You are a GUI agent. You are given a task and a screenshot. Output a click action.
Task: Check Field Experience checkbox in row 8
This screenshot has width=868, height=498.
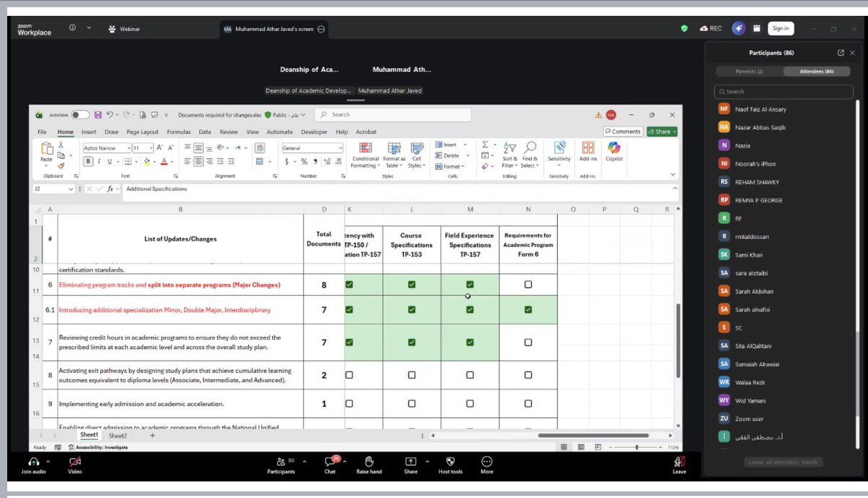pyautogui.click(x=470, y=375)
